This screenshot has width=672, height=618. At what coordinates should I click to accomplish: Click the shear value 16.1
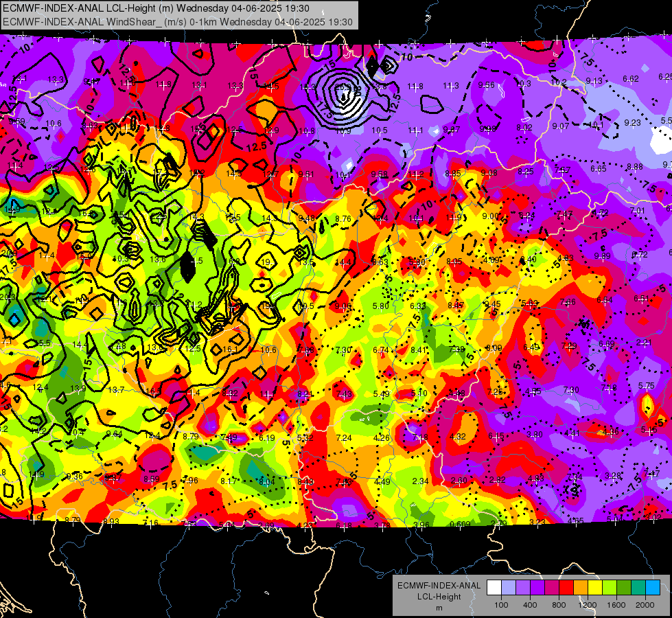pos(230,350)
